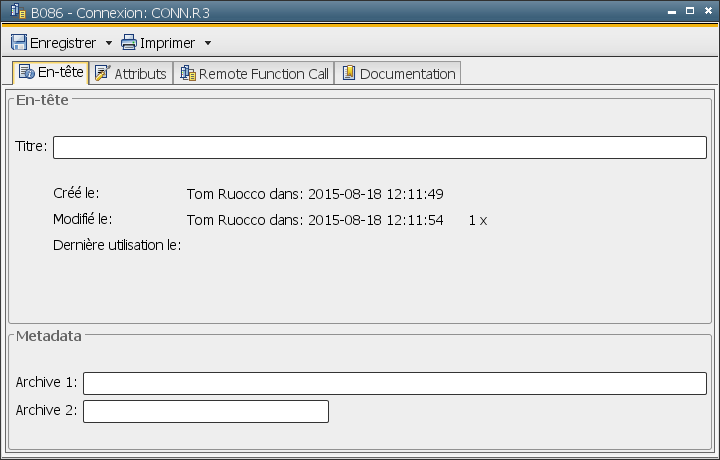Image resolution: width=720 pixels, height=460 pixels.
Task: Focus the Titre input field
Action: click(x=380, y=147)
